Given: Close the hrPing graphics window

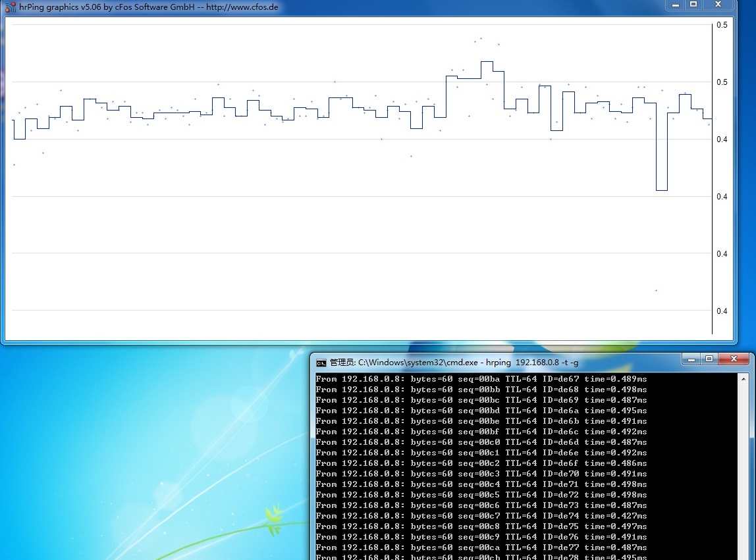Looking at the screenshot, I should click(718, 5).
